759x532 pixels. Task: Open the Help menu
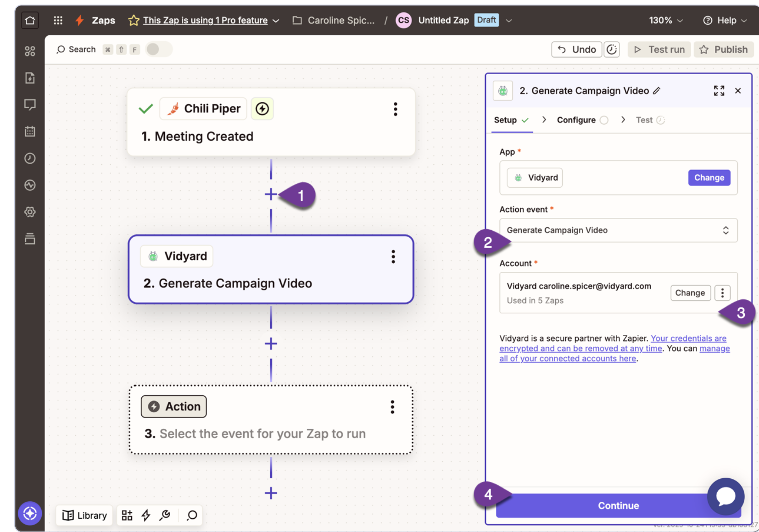click(725, 20)
